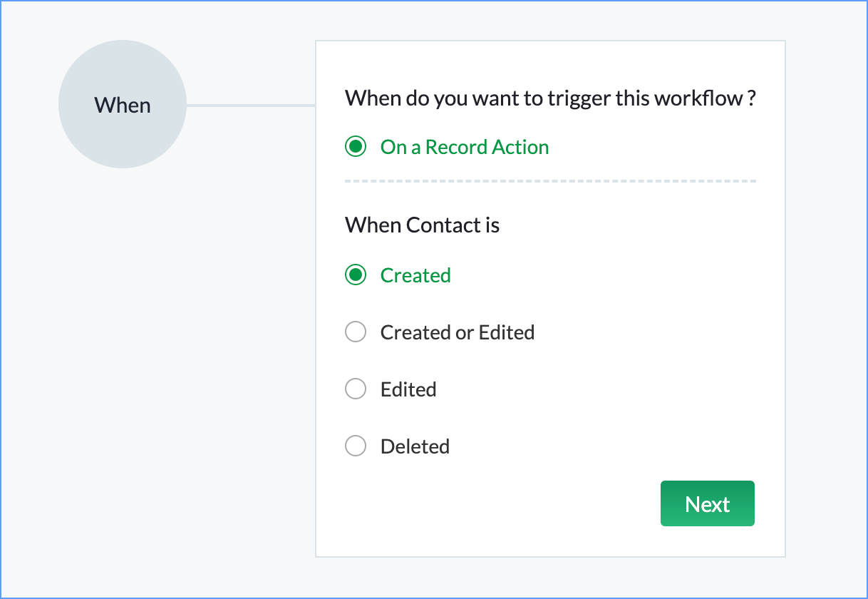Viewport: 868px width, 599px height.
Task: Choose the Created or Edited radio button
Action: (x=356, y=332)
